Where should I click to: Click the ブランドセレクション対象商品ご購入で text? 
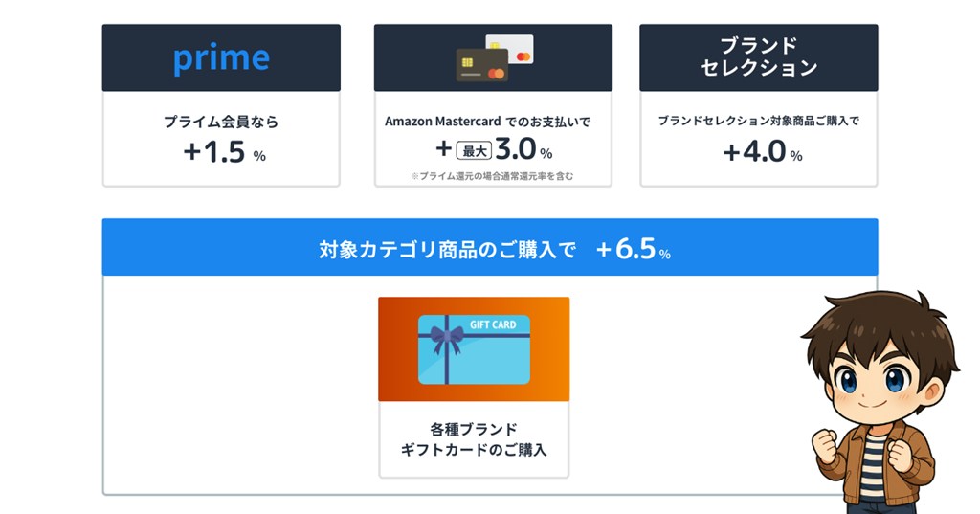pos(758,122)
